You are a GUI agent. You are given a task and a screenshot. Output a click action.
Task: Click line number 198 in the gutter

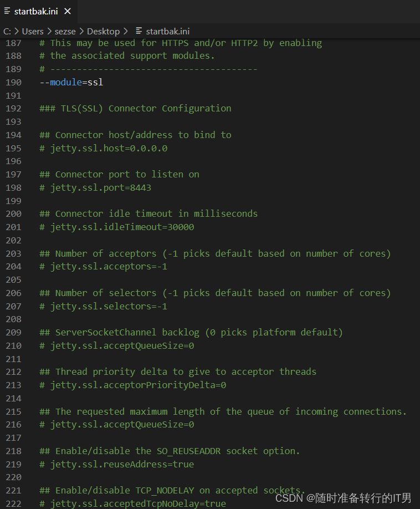13,187
